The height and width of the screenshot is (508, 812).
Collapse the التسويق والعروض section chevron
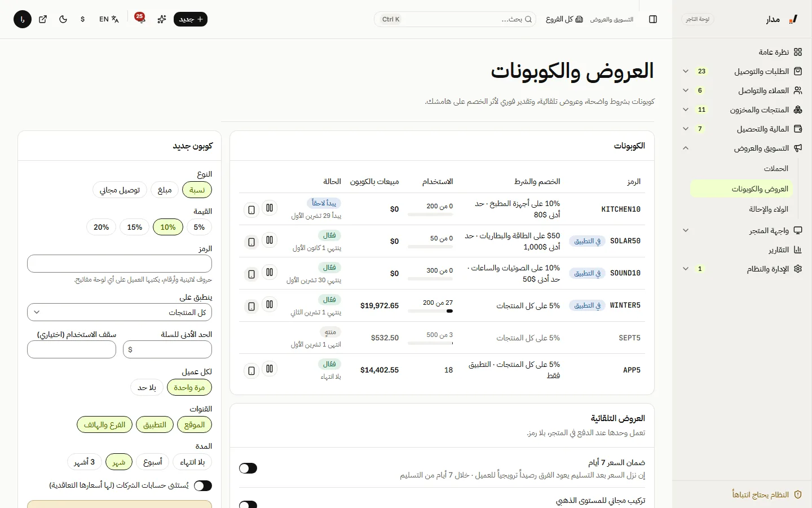pos(686,148)
